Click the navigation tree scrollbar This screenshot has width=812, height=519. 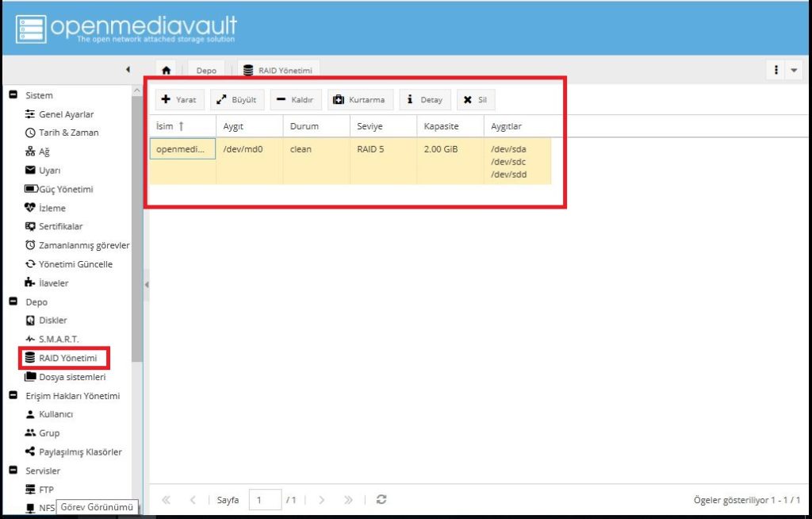[136, 228]
